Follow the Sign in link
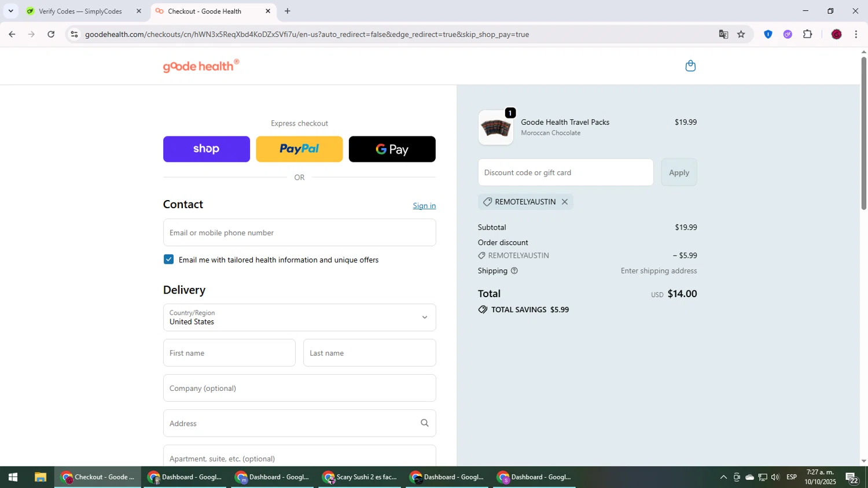The image size is (868, 488). pos(424,206)
